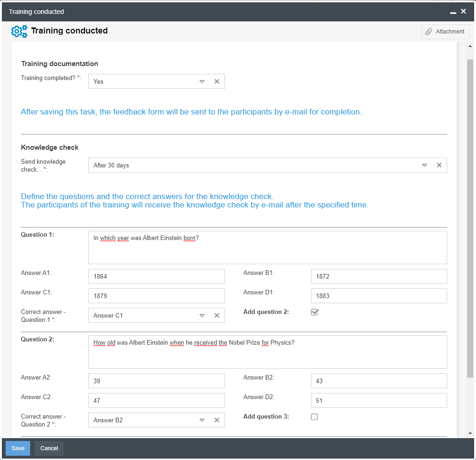Expand the Send knowledge check dropdown
The image size is (476, 460).
[x=424, y=165]
